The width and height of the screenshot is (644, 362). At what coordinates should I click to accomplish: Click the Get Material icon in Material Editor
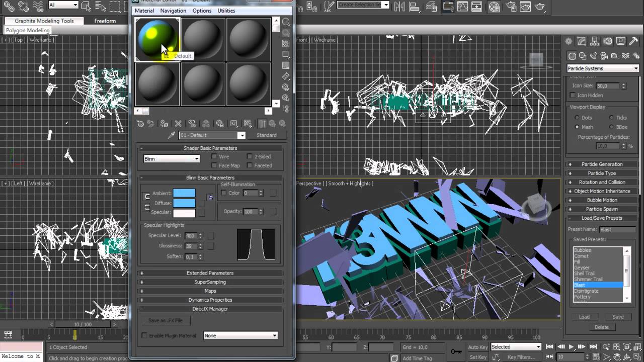click(140, 124)
